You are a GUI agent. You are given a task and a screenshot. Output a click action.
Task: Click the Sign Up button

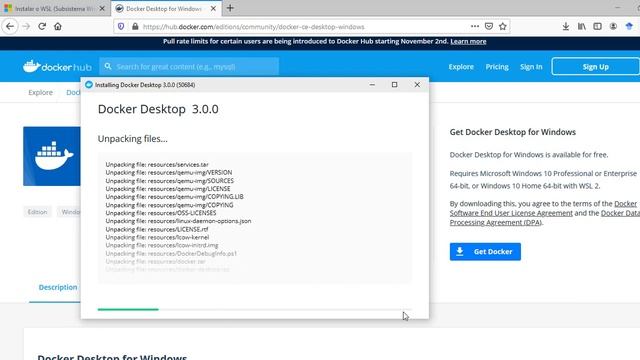click(x=596, y=67)
